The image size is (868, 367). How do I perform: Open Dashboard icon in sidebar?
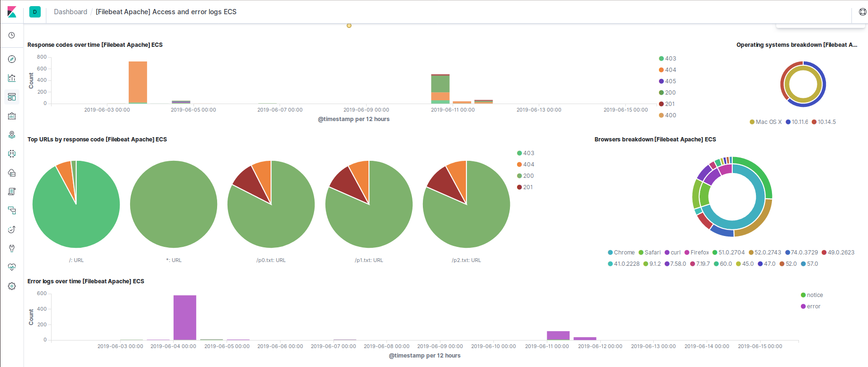pos(12,97)
